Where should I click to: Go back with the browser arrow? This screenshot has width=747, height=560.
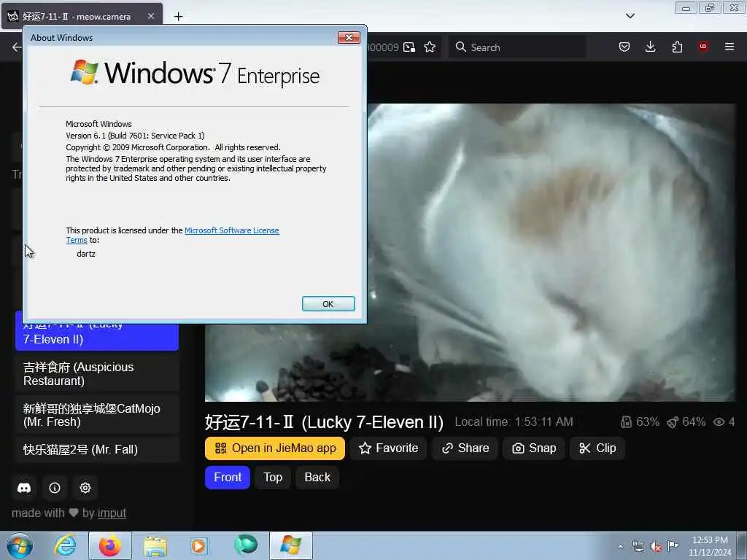pyautogui.click(x=17, y=47)
